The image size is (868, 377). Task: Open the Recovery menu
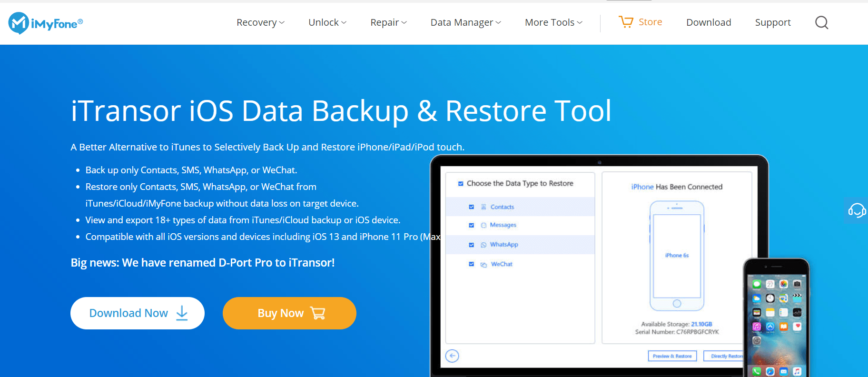[x=261, y=22]
